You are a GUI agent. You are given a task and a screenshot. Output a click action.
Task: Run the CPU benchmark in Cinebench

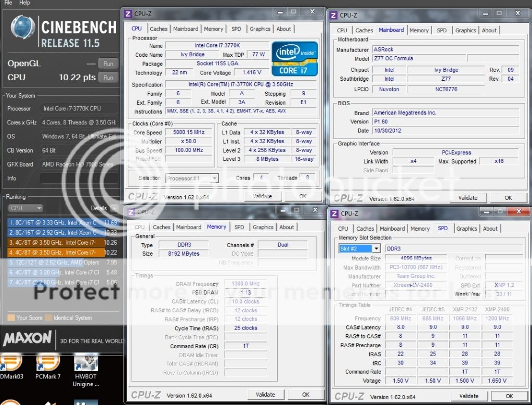(108, 78)
